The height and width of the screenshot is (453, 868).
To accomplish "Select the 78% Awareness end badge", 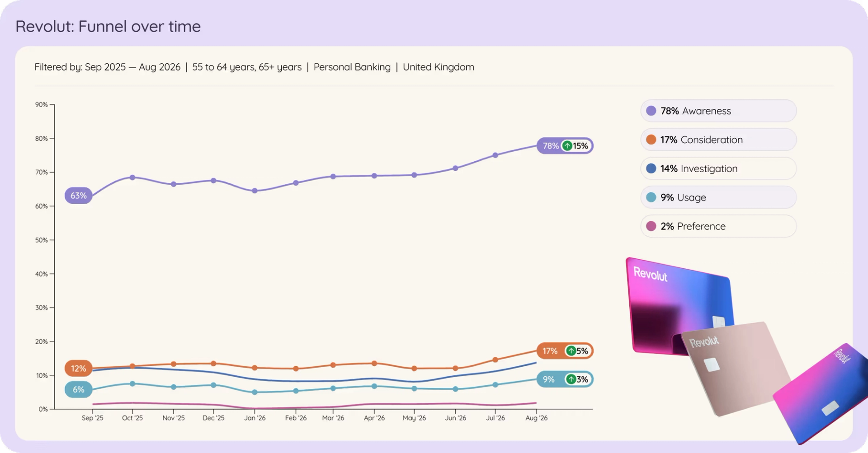I will [565, 146].
